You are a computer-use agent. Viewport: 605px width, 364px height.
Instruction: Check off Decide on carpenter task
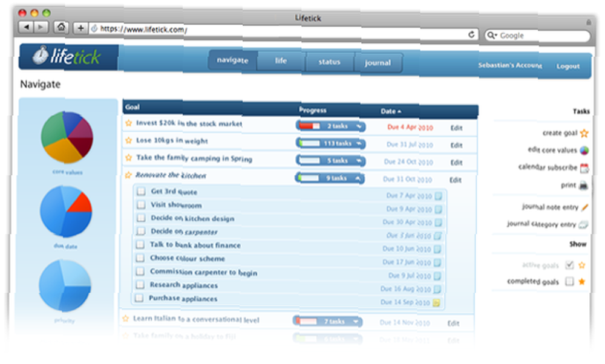141,231
